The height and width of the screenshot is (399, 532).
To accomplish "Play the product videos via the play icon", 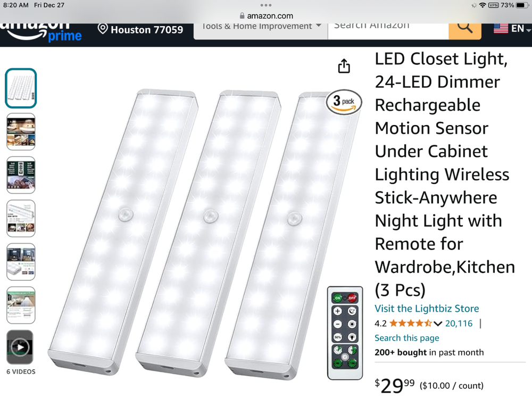I will pos(20,347).
